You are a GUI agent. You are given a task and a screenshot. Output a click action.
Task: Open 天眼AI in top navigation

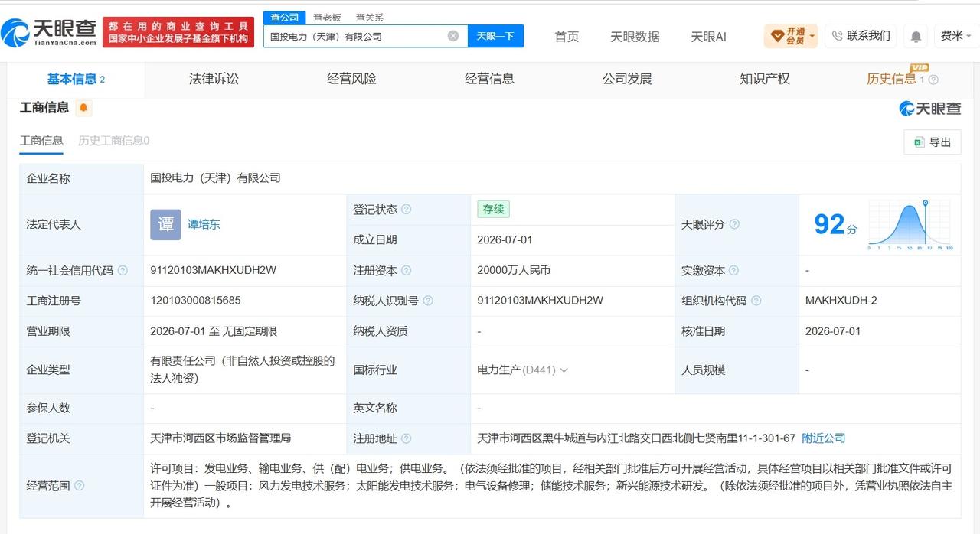(x=708, y=37)
